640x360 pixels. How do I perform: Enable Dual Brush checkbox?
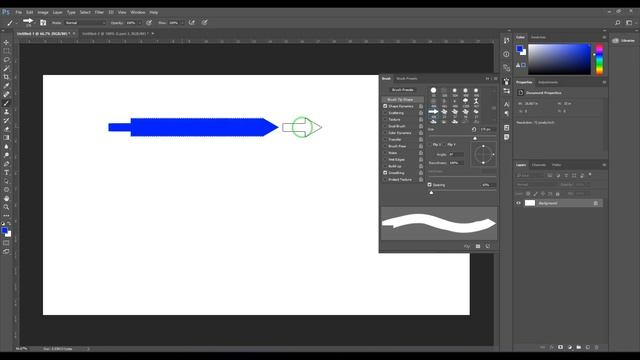(x=385, y=126)
